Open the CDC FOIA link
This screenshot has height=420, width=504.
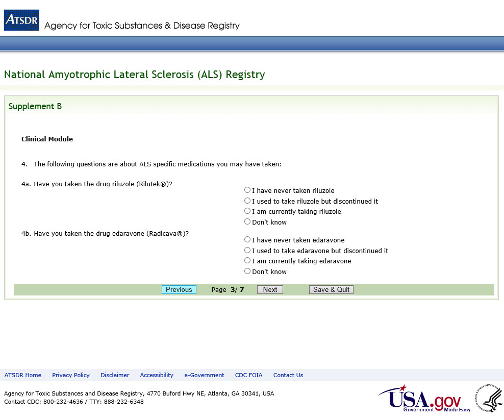(248, 375)
